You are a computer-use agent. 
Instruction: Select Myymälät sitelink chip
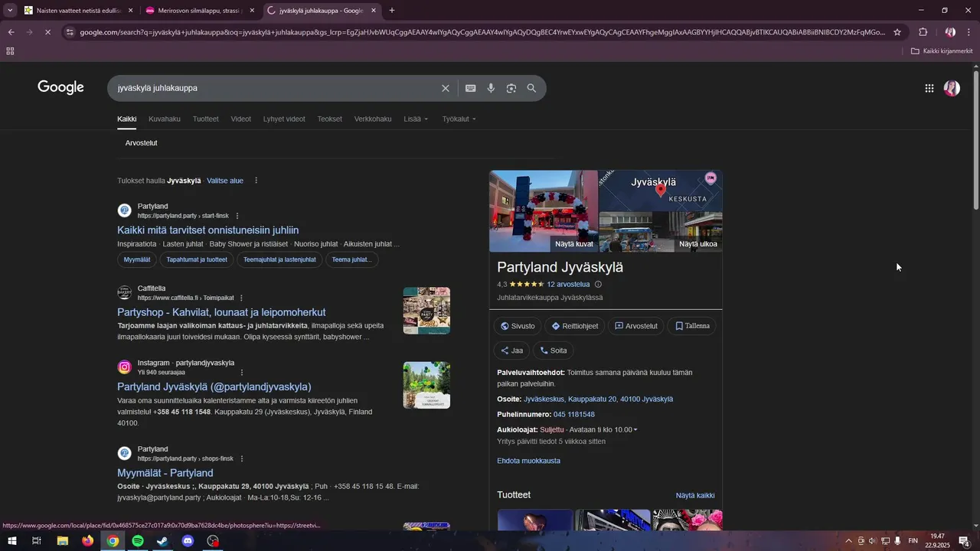(137, 259)
